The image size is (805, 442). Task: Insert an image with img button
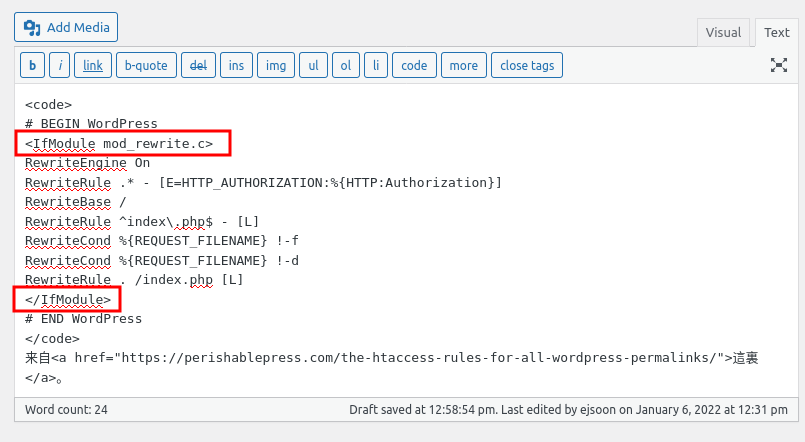point(273,66)
